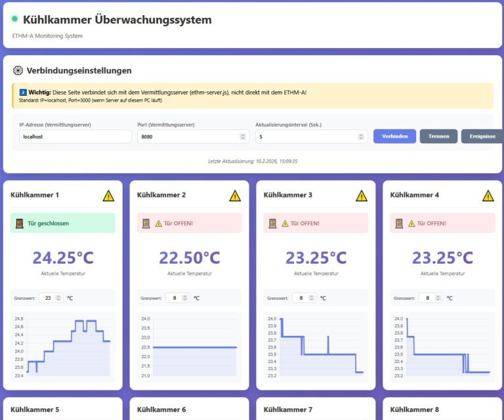Open the Ereignisse view
504x420 pixels.
tap(482, 136)
